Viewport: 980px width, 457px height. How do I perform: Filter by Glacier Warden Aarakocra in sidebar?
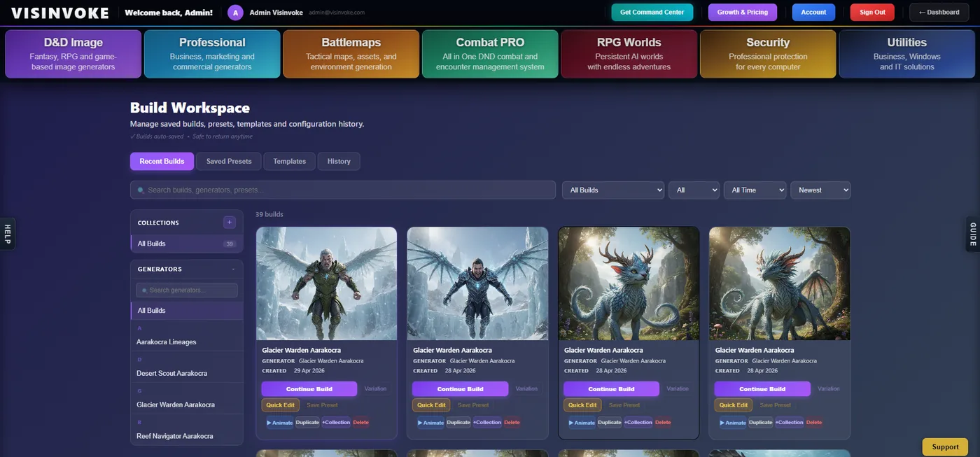(x=187, y=405)
